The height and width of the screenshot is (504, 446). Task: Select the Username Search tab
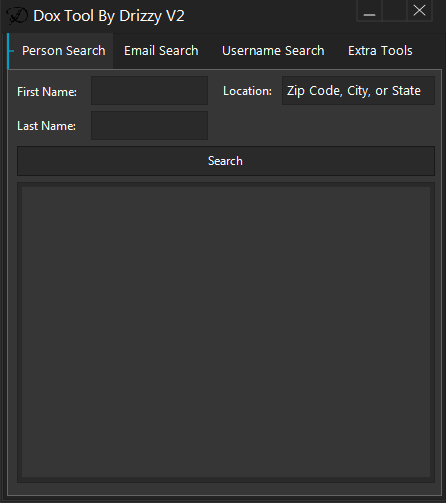[273, 51]
